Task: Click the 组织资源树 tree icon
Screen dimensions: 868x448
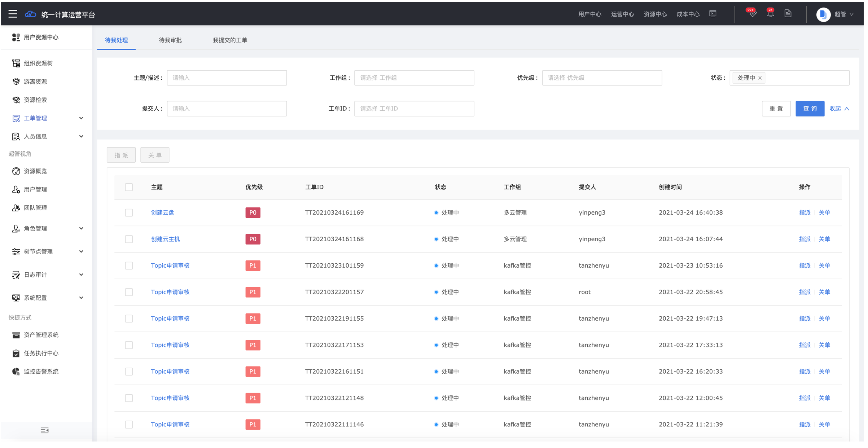Action: point(16,63)
